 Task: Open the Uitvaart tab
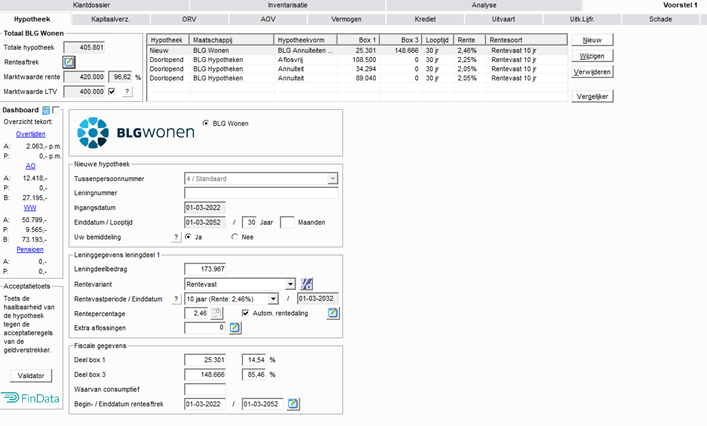(504, 19)
